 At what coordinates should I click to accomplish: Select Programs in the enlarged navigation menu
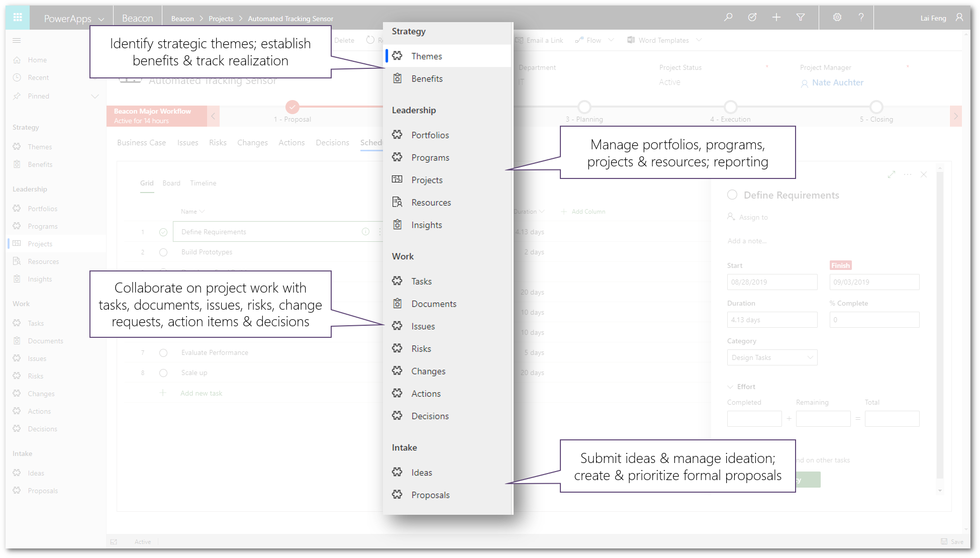pyautogui.click(x=430, y=157)
